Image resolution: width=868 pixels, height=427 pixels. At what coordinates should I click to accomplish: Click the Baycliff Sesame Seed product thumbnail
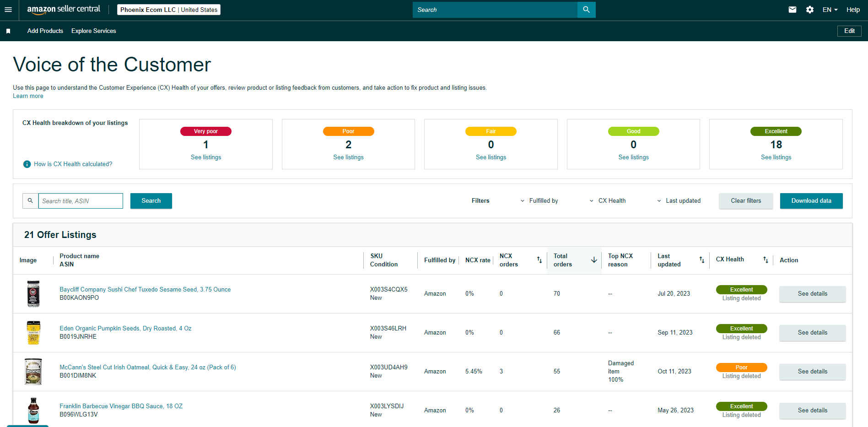pos(33,294)
